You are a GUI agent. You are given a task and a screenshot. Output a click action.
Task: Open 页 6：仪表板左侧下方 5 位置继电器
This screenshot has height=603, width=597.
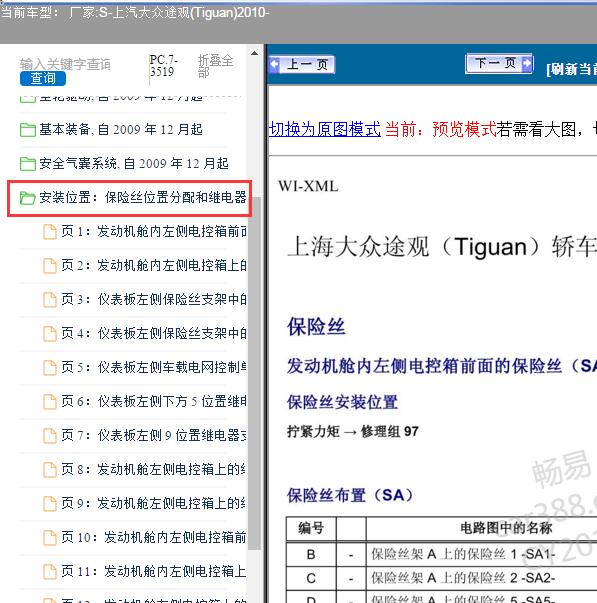coord(154,401)
